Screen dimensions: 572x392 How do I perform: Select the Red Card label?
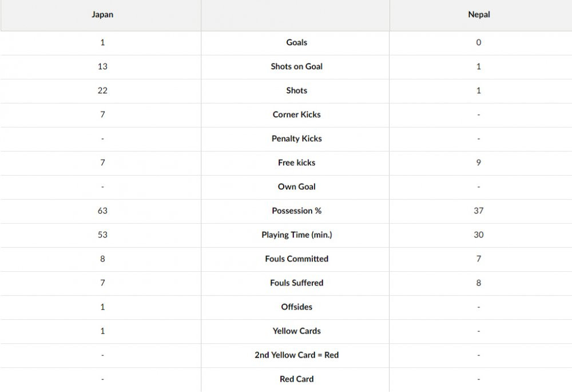click(x=296, y=379)
